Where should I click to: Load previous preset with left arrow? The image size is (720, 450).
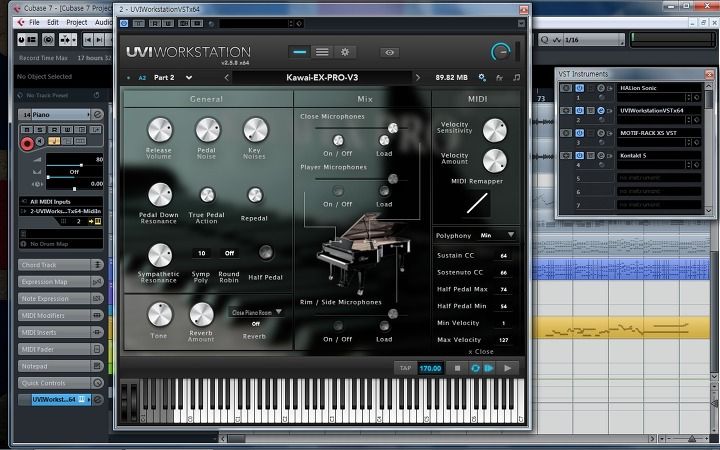227,78
